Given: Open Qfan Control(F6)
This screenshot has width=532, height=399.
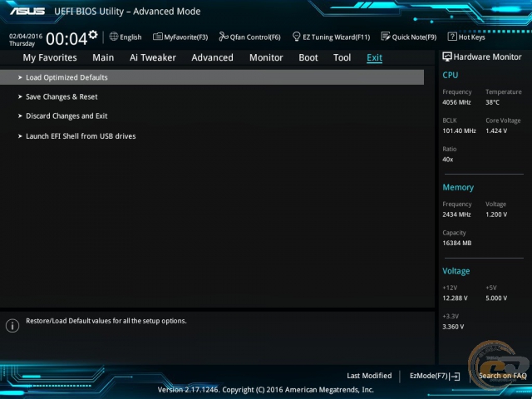Looking at the screenshot, I should (x=255, y=37).
